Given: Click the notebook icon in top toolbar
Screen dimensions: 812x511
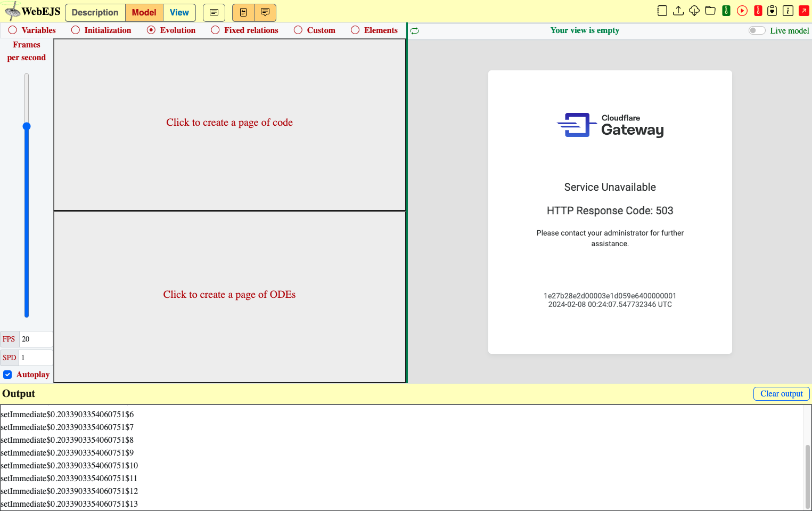Looking at the screenshot, I should 662,11.
